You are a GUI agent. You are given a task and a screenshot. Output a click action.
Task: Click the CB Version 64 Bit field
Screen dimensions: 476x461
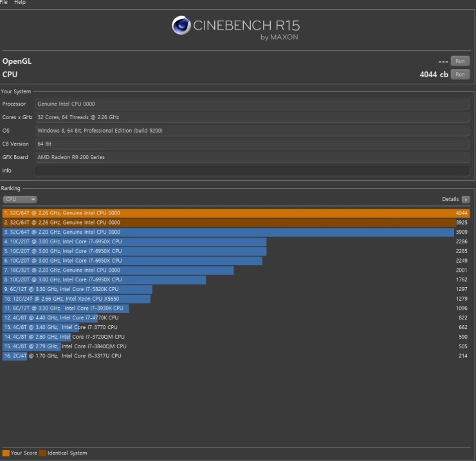click(x=252, y=144)
